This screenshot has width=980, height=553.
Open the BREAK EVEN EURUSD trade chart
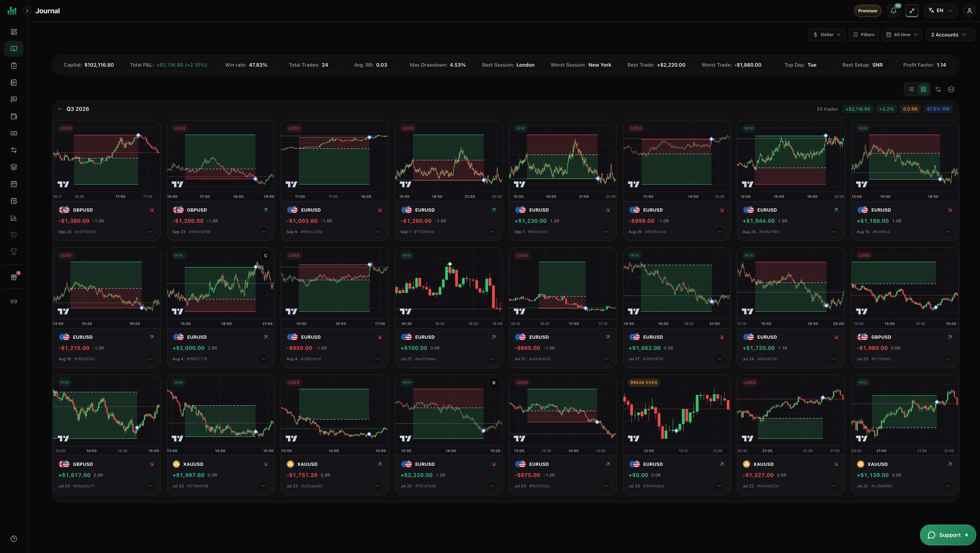click(x=677, y=415)
